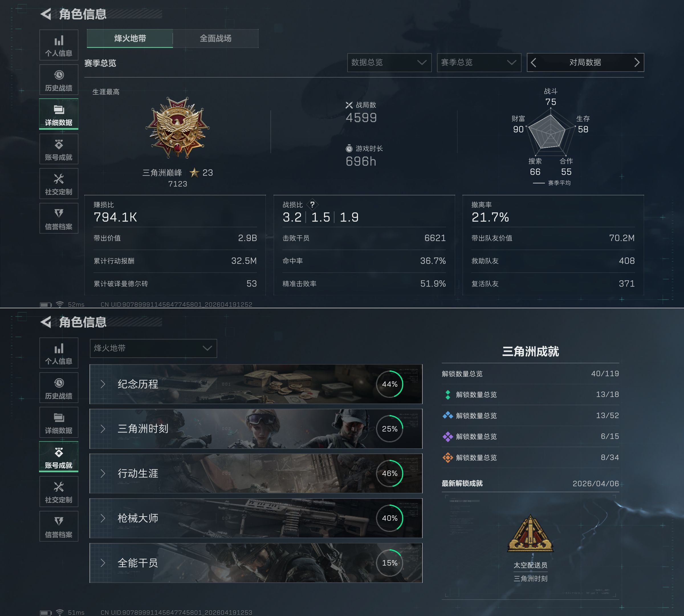This screenshot has height=616, width=684.
Task: Expand the 纪念历程 achievement row
Action: click(256, 384)
